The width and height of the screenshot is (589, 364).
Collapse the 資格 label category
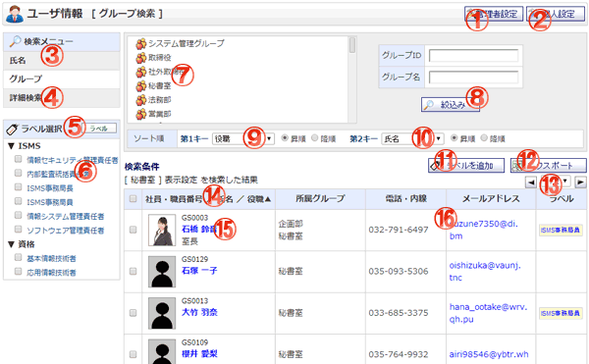11,244
